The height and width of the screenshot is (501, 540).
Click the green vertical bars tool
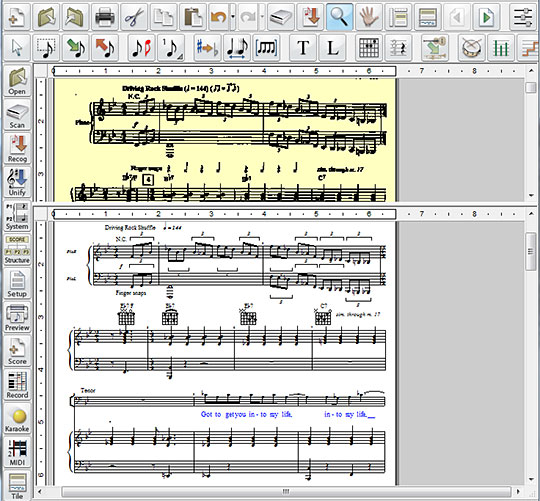501,48
